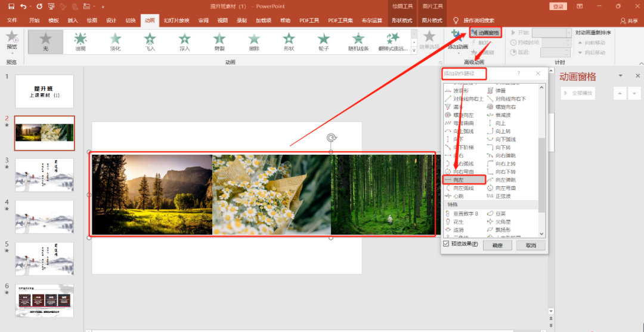Click the Save icon in quick access toolbar
Image resolution: width=644 pixels, height=332 pixels.
tap(11, 6)
